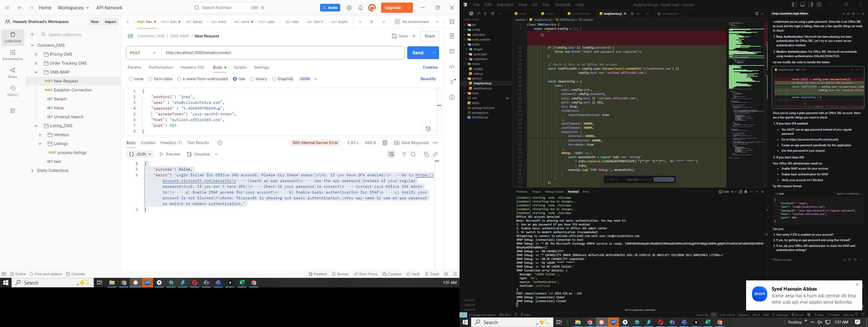Open the JSON body format dropdown
The height and width of the screenshot is (327, 868).
[x=308, y=79]
